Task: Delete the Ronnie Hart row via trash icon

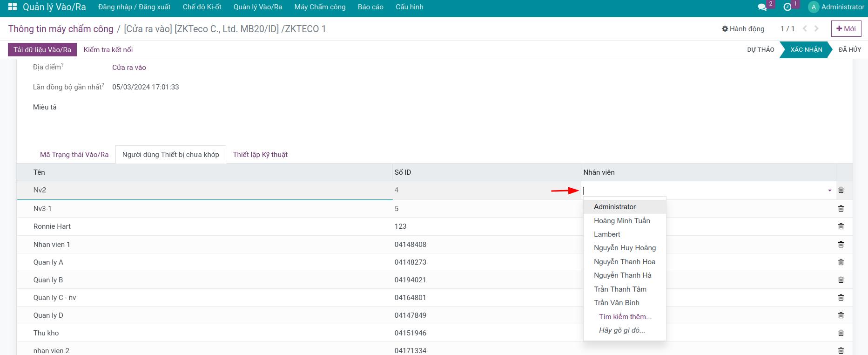Action: pos(841,226)
